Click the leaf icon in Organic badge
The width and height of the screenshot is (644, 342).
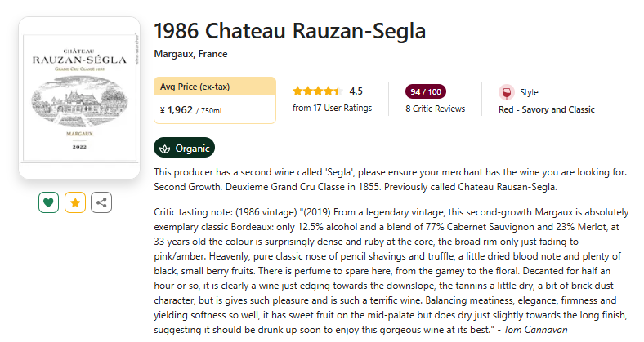165,149
